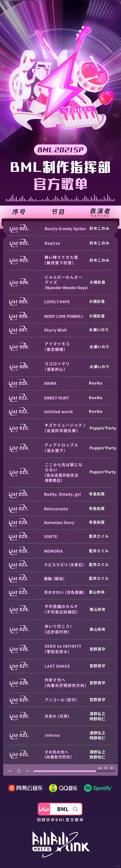
Task: Select List 001 Bursty Greedy Spider
Action: [61, 228]
